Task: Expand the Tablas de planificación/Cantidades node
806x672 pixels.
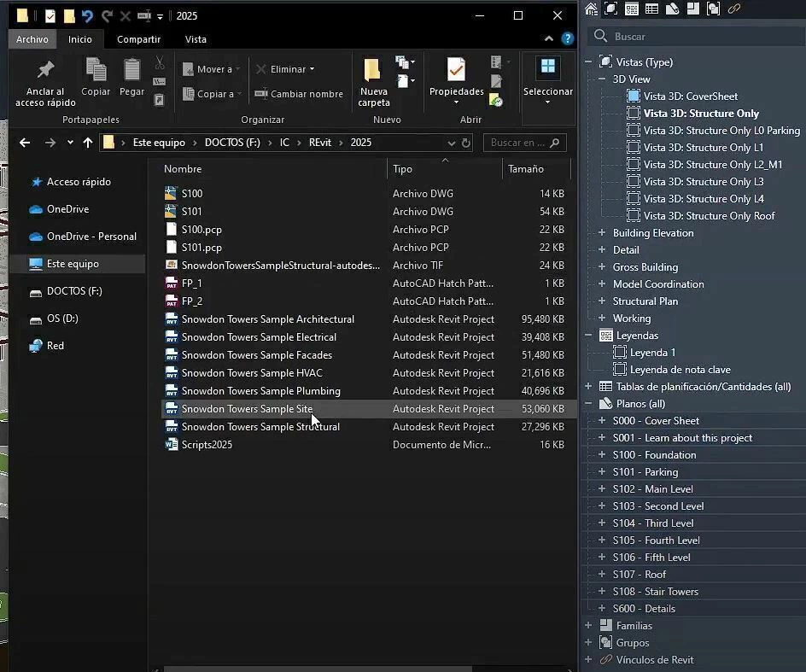Action: [x=588, y=386]
